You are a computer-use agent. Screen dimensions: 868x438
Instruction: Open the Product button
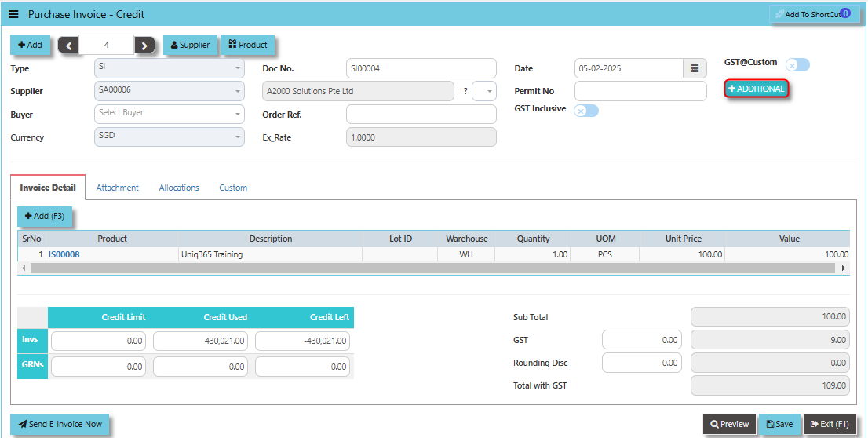tap(247, 45)
